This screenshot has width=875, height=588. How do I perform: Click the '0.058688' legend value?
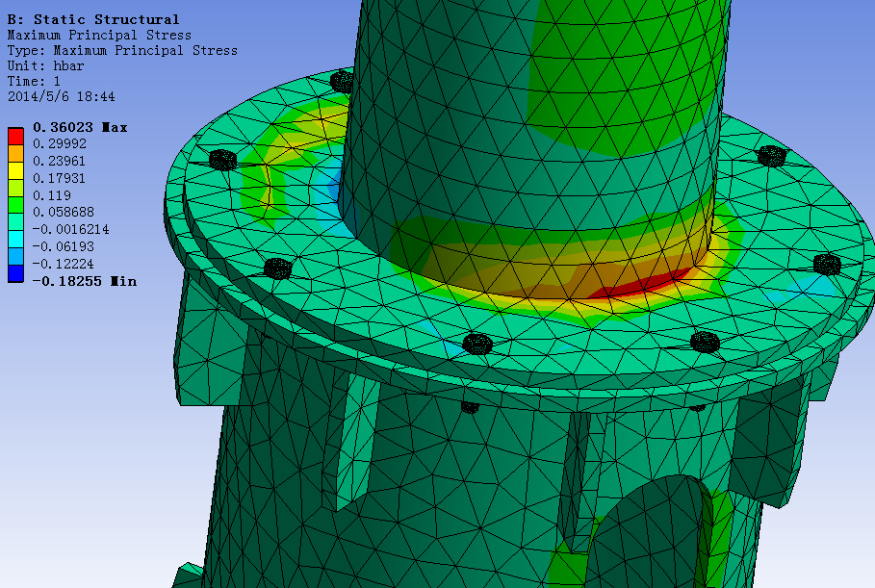[64, 212]
